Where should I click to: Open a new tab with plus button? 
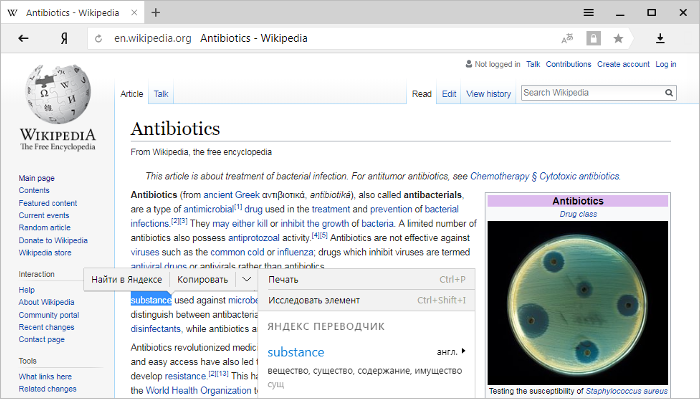pyautogui.click(x=155, y=12)
